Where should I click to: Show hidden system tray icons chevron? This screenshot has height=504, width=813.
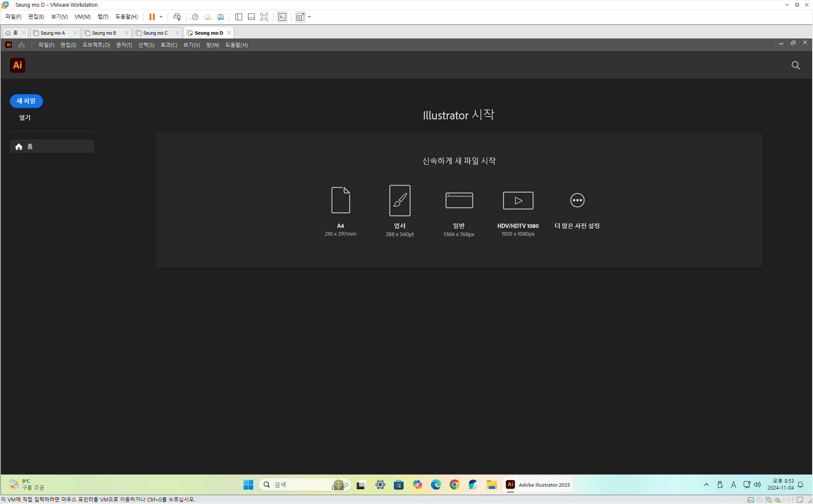tap(706, 485)
